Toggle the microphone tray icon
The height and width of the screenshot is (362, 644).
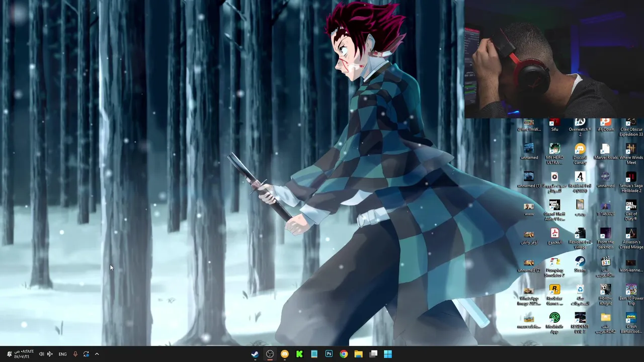(75, 354)
